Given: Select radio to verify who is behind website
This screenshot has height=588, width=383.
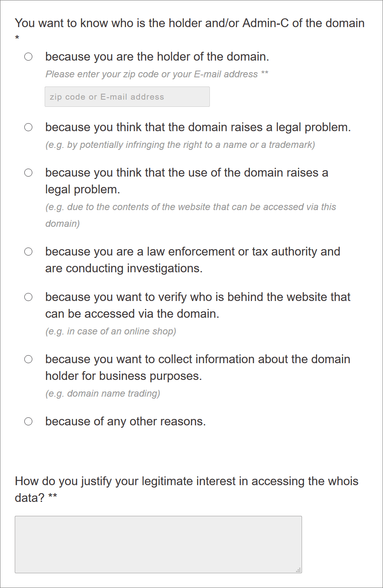Looking at the screenshot, I should (28, 297).
